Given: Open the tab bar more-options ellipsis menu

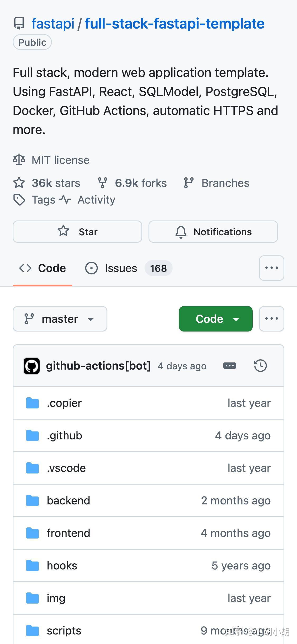Looking at the screenshot, I should click(272, 268).
